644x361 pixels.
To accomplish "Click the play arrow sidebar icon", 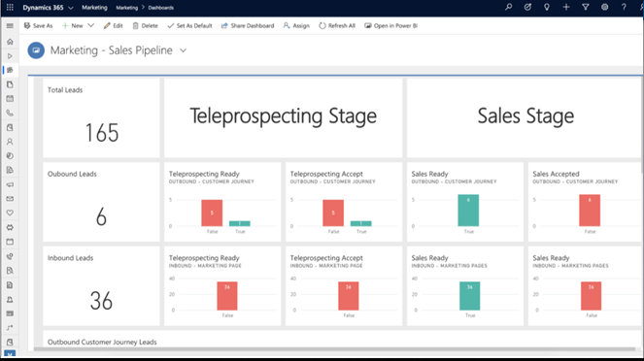I will [10, 55].
